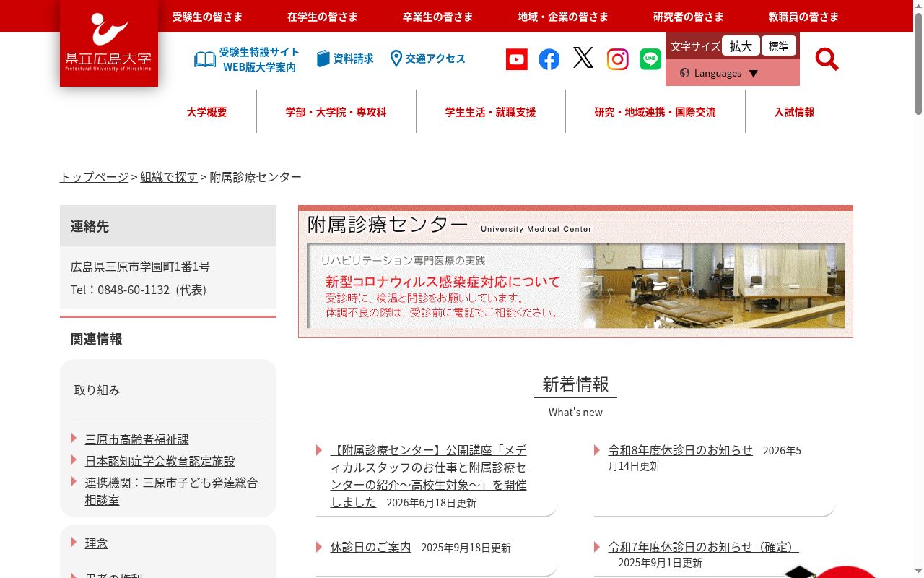The image size is (924, 578).
Task: Open the 休診日のご案内 news link
Action: click(x=371, y=547)
